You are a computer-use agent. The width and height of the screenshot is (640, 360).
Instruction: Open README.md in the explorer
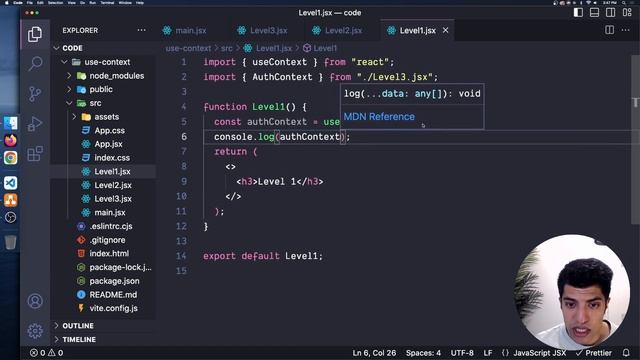[x=102, y=295]
